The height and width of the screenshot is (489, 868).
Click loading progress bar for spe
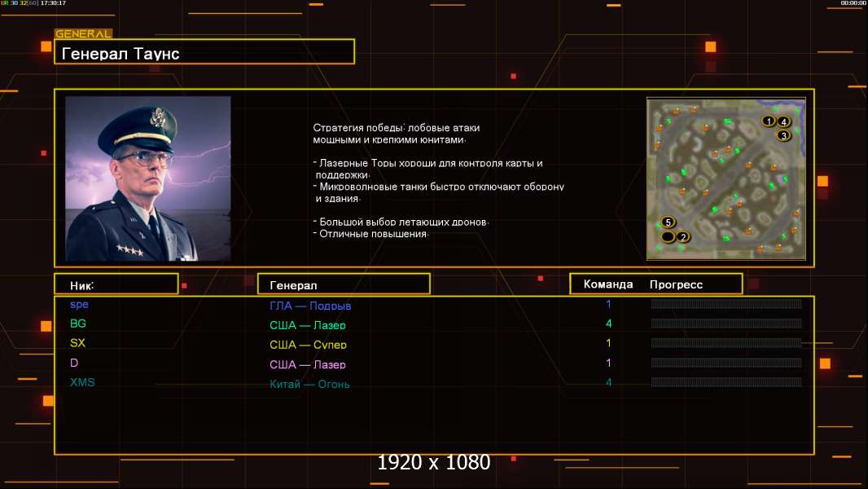pyautogui.click(x=726, y=303)
